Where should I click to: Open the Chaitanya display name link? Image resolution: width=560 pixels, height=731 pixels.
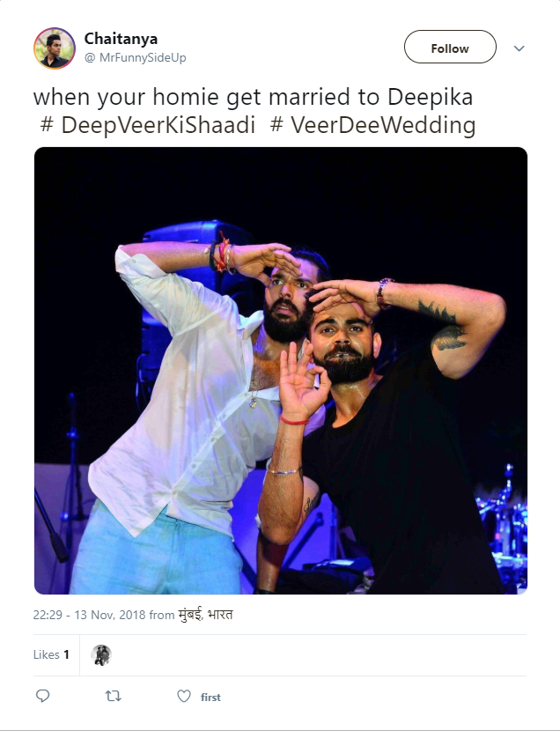[121, 38]
